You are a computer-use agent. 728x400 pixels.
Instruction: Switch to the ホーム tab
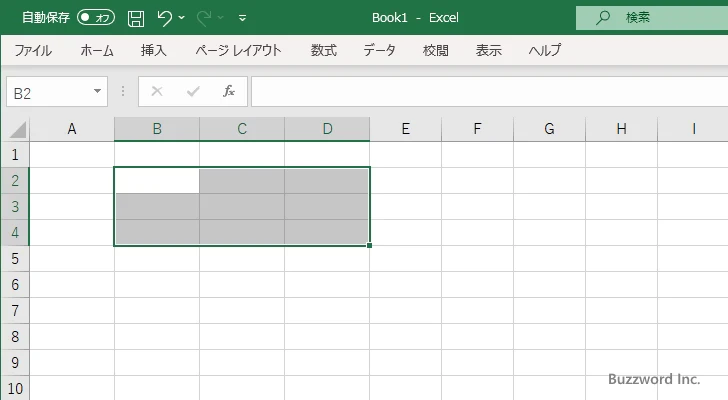point(97,50)
